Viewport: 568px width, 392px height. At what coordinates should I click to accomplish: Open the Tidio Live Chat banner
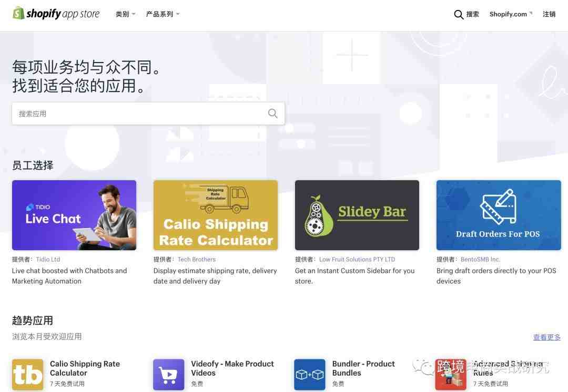pyautogui.click(x=74, y=215)
